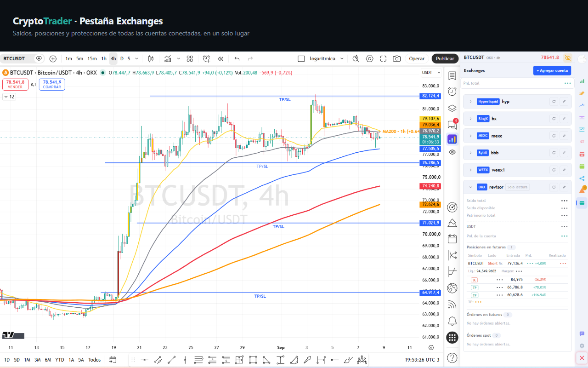Screen dimensions: 588x368
Task: Take a chart snapshot with camera icon
Action: [397, 58]
